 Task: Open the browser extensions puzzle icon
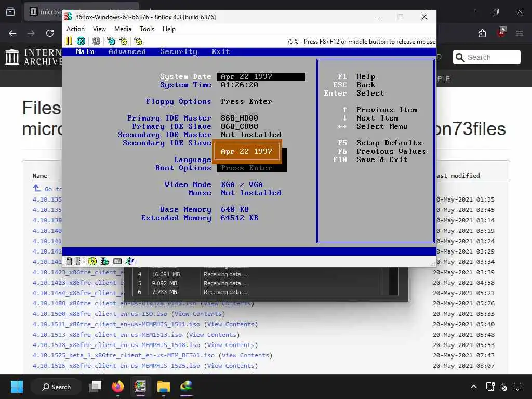pyautogui.click(x=482, y=33)
